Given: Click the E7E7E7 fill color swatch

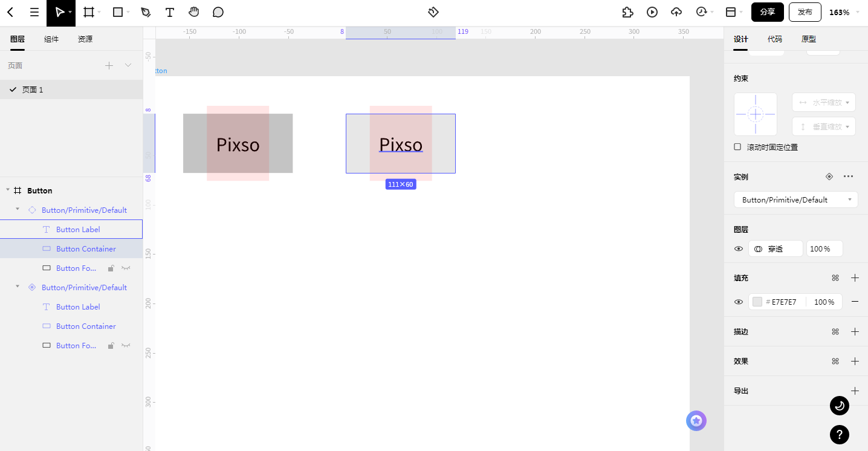Looking at the screenshot, I should click(757, 302).
